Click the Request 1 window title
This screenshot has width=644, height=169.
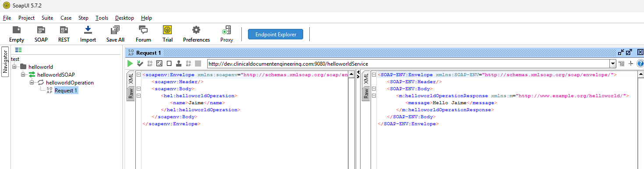coord(149,53)
